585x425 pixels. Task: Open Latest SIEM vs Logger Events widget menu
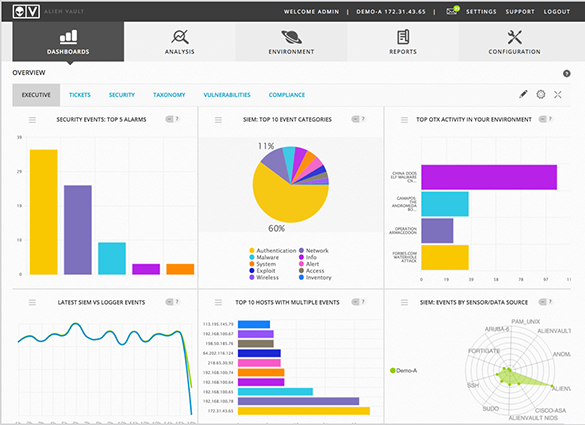[32, 302]
